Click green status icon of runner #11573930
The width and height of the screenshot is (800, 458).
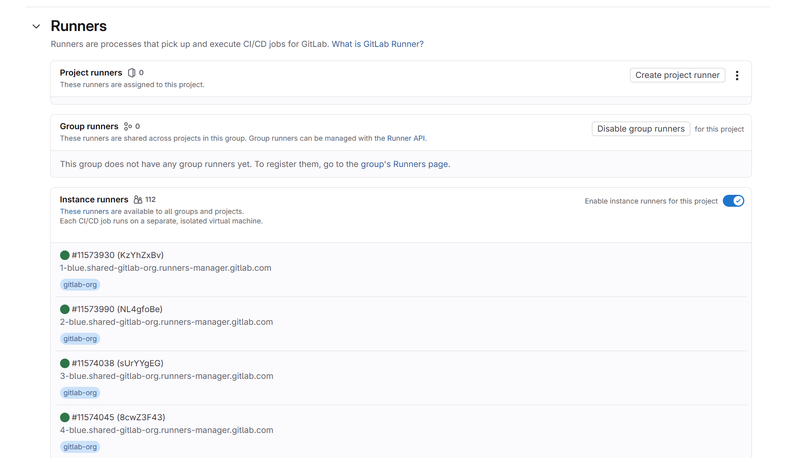[x=65, y=255]
